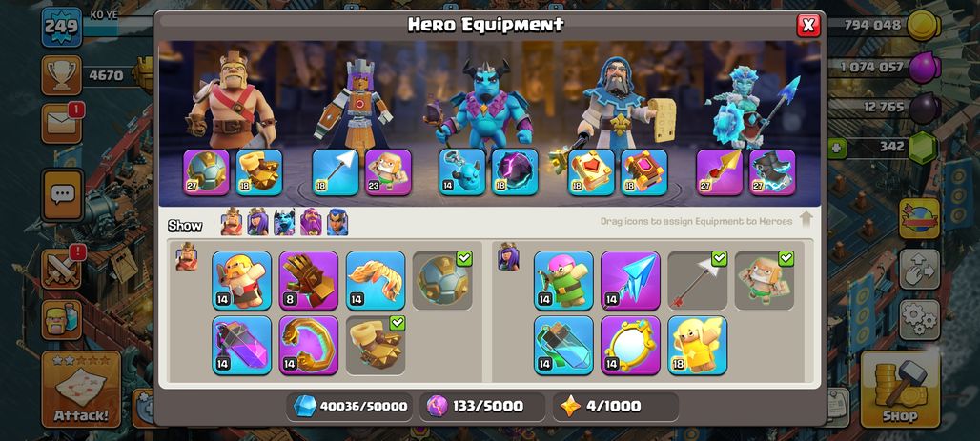This screenshot has height=441, width=980.
Task: Pick the Invisibility Vial equipment
Action: (x=563, y=345)
